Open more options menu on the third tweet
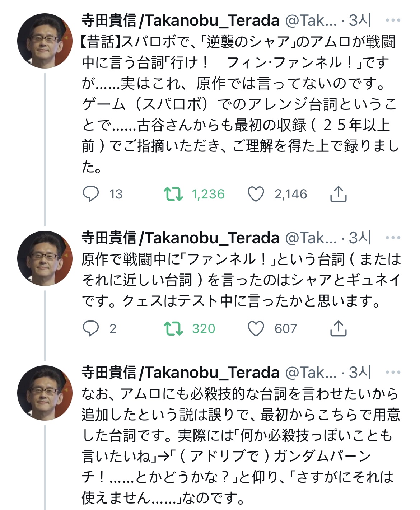420x510 pixels. (x=393, y=372)
